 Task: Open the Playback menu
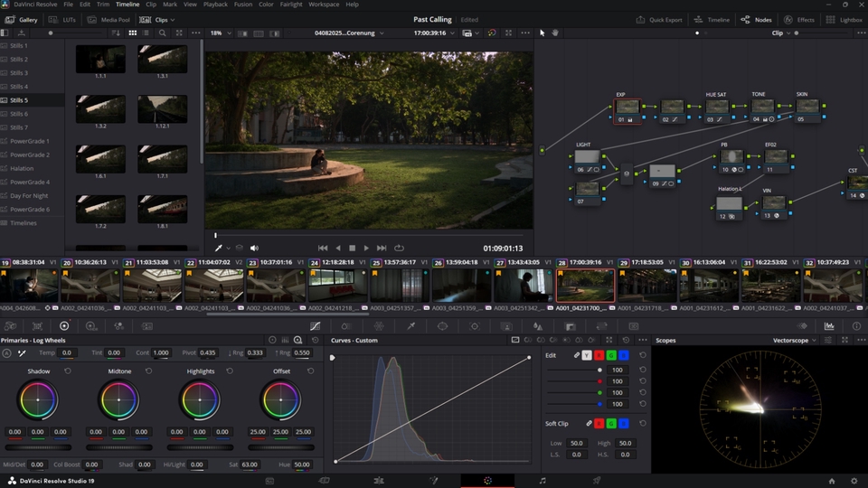(x=215, y=4)
